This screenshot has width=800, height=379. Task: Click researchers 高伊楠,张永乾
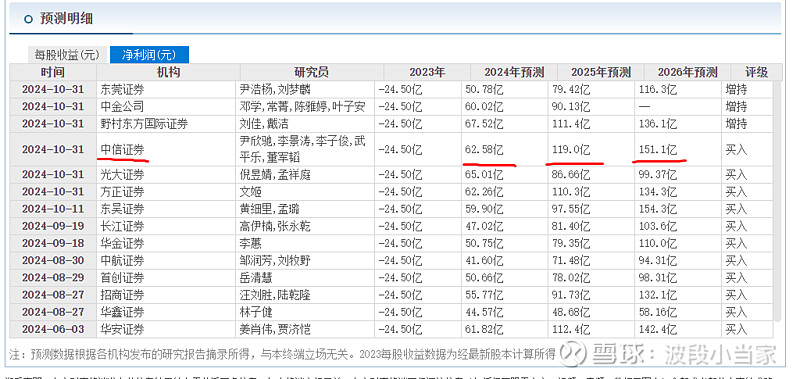[x=275, y=226]
